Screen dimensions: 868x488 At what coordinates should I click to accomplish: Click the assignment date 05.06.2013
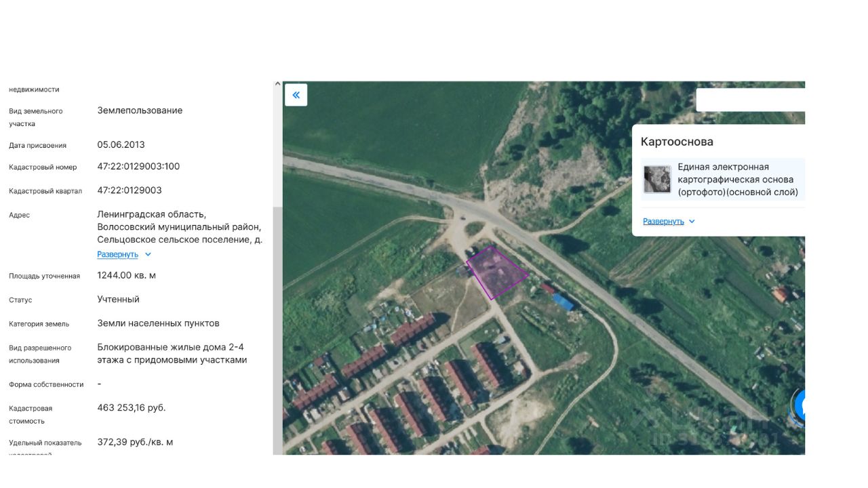click(121, 145)
